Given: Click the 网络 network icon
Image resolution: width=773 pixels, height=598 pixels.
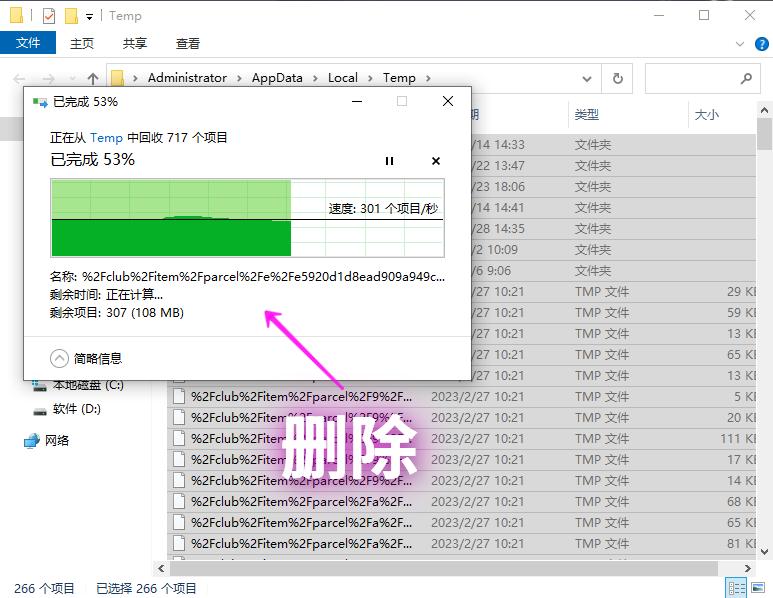Looking at the screenshot, I should pyautogui.click(x=32, y=440).
